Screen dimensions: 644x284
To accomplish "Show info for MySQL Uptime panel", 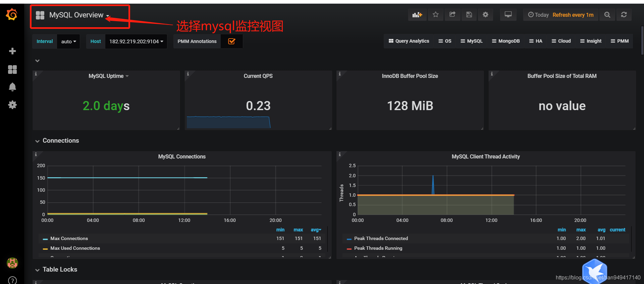I will point(36,74).
